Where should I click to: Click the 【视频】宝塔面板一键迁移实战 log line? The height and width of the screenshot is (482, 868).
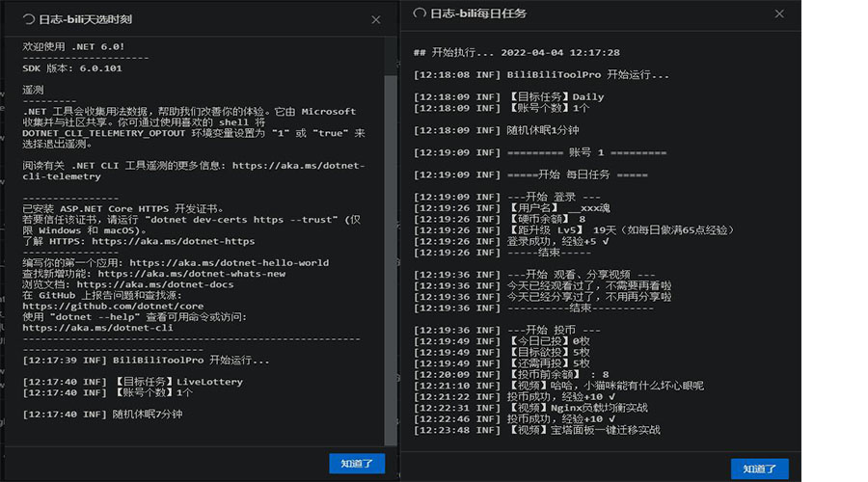[x=537, y=430]
